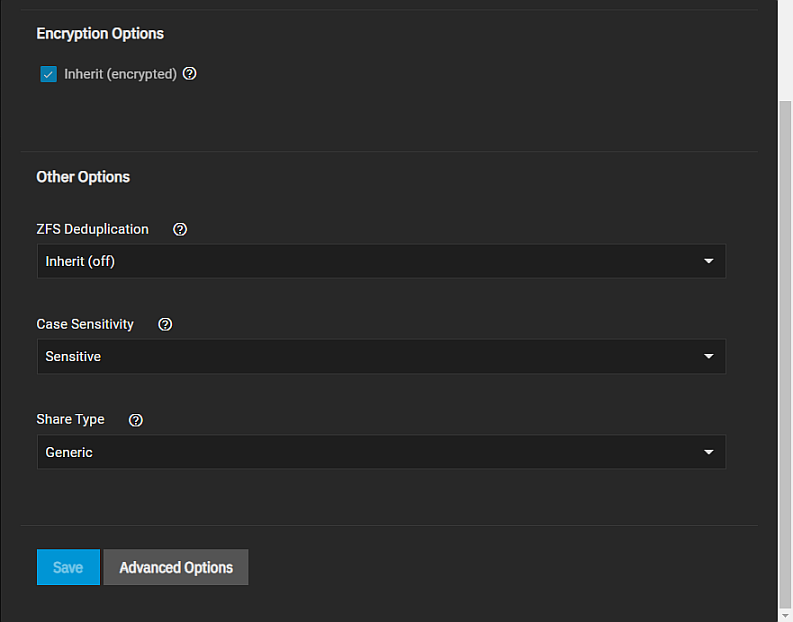Open Share Type help tooltip

[x=137, y=420]
